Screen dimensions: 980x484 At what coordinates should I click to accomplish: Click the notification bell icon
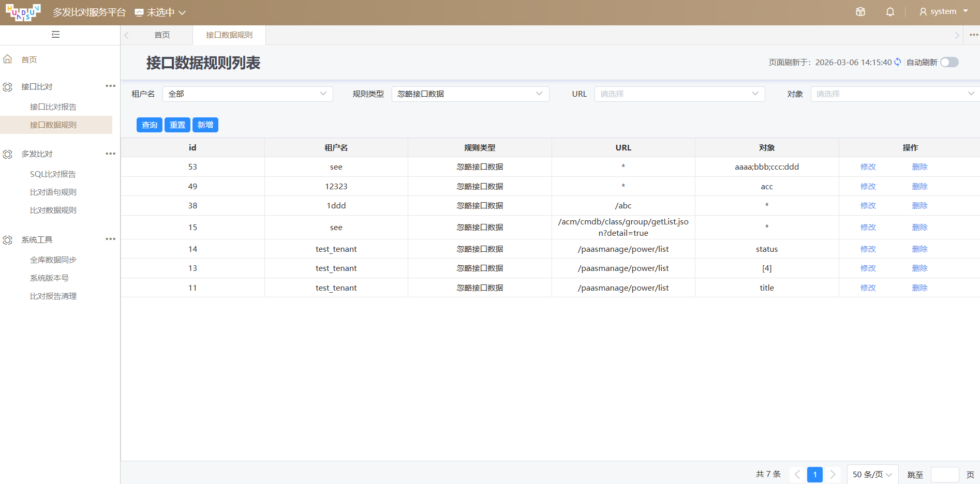click(x=890, y=12)
